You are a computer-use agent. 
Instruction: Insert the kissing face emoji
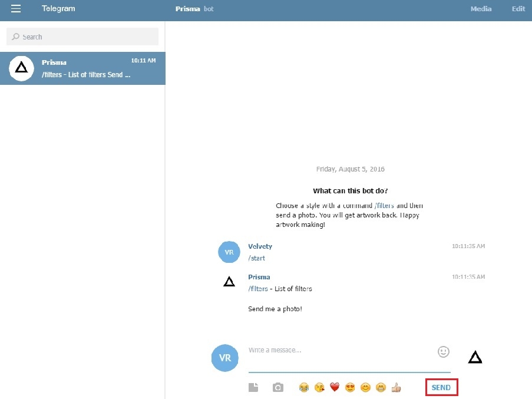point(319,387)
